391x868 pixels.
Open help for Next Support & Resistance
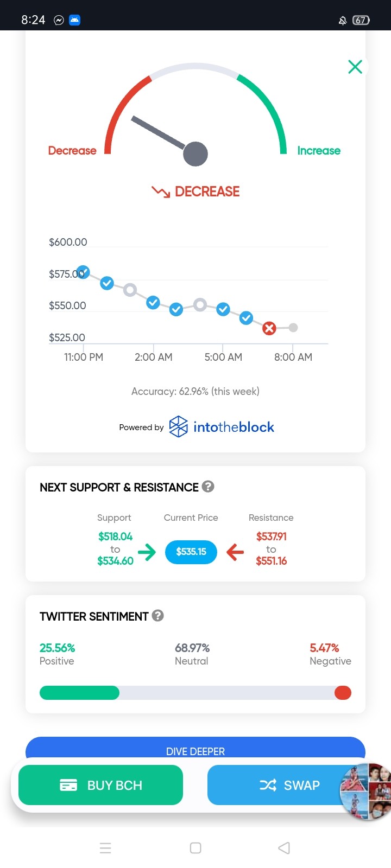[208, 486]
